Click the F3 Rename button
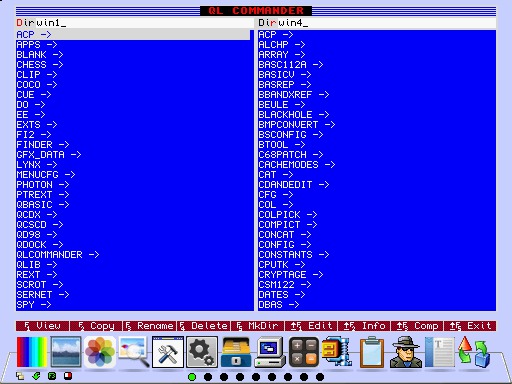Screen dimensions: 512x384 point(150,326)
